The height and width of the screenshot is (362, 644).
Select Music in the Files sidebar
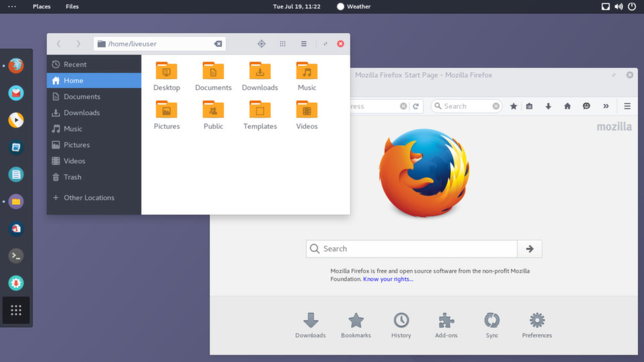coord(94,128)
